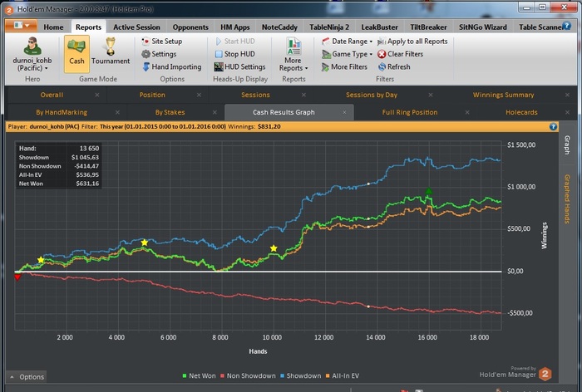582x392 pixels.
Task: Select the Cash game mode icon
Action: pos(76,50)
